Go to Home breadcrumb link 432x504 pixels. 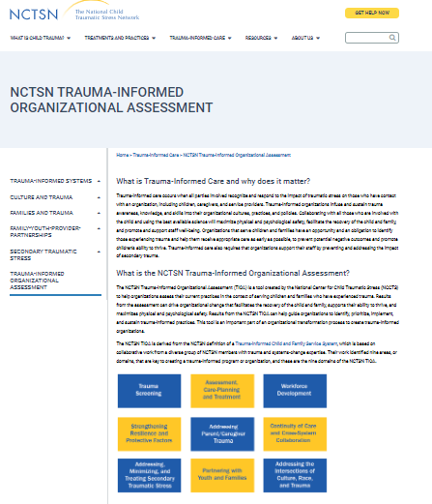[x=122, y=155]
